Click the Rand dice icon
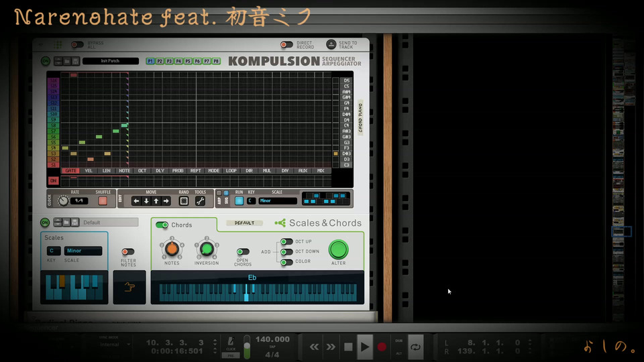Screen dimensions: 644x362 (184, 201)
